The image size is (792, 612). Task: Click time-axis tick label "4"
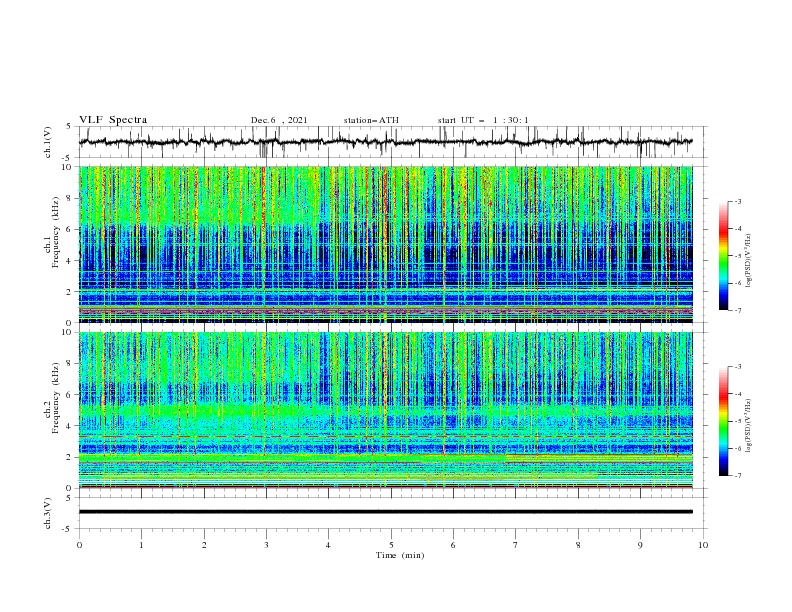(328, 545)
